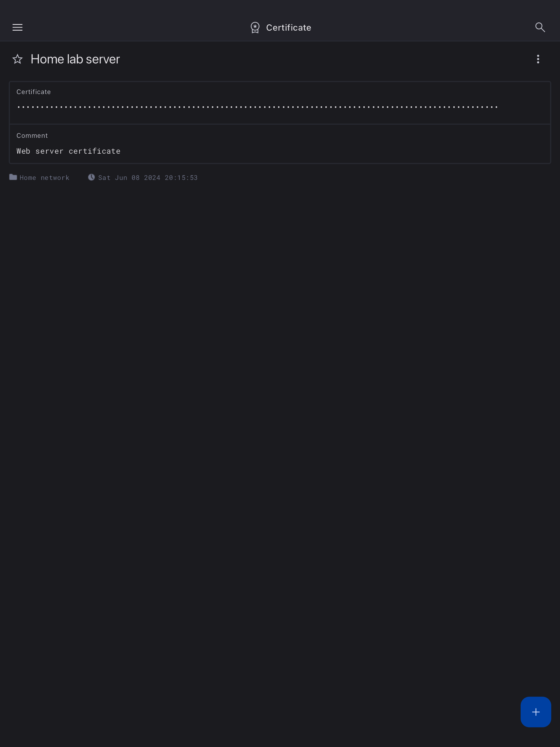Click Web server certificate comment text
This screenshot has height=747, width=560.
point(69,151)
